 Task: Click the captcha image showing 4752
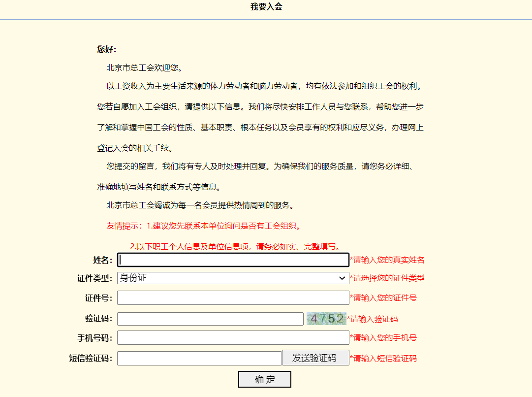[326, 319]
